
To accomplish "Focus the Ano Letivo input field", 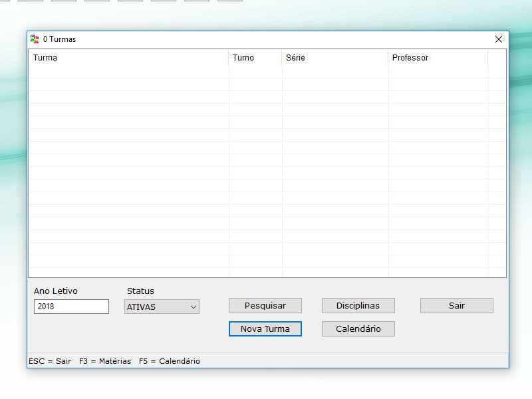I will pyautogui.click(x=71, y=307).
